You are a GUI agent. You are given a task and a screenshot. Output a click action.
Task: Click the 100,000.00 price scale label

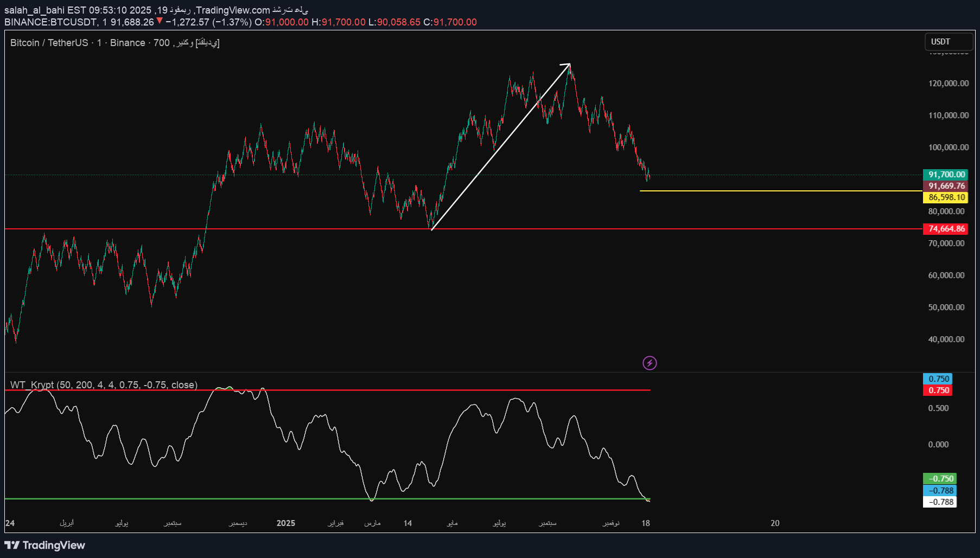point(948,147)
